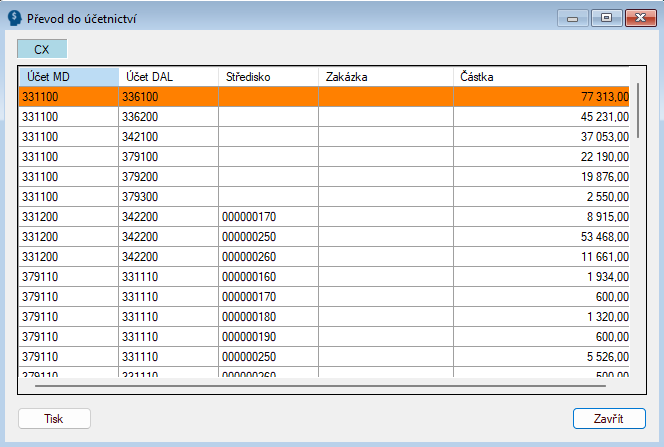
Task: Select Účet MD 331200 in the 8 915,00 row
Action: click(x=69, y=216)
